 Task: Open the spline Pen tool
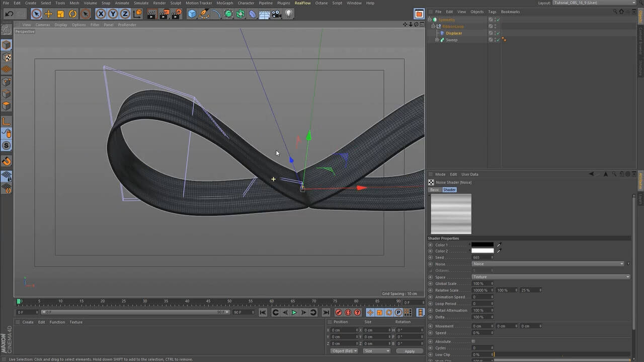coord(204,14)
